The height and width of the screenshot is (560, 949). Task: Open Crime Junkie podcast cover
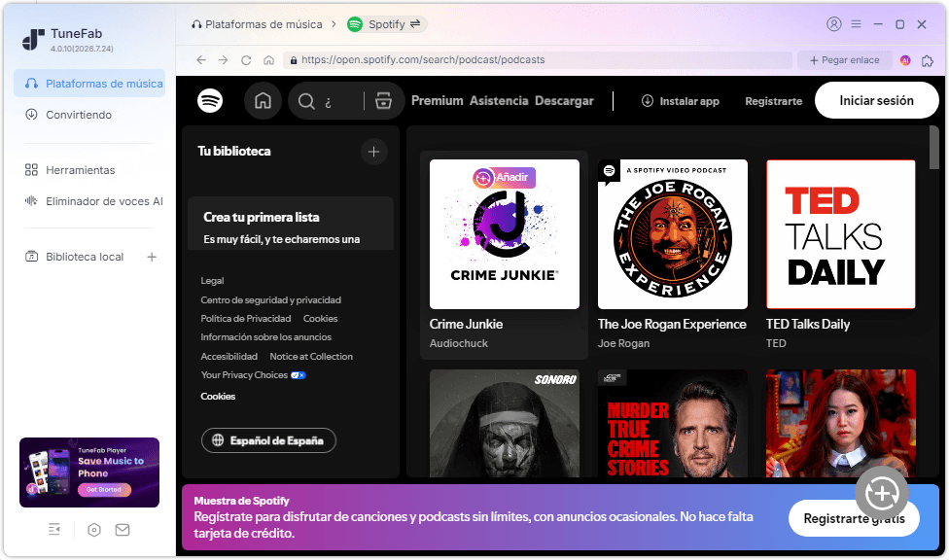pyautogui.click(x=504, y=234)
